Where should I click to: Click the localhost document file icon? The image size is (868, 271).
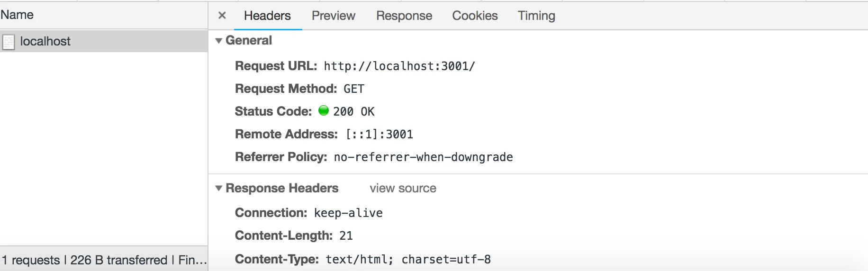9,42
